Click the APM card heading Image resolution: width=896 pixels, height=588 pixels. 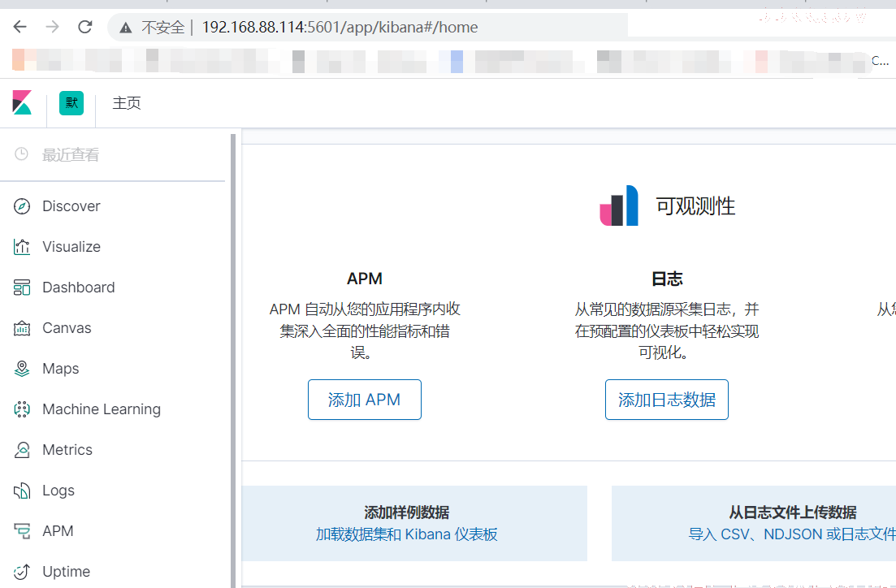click(365, 279)
